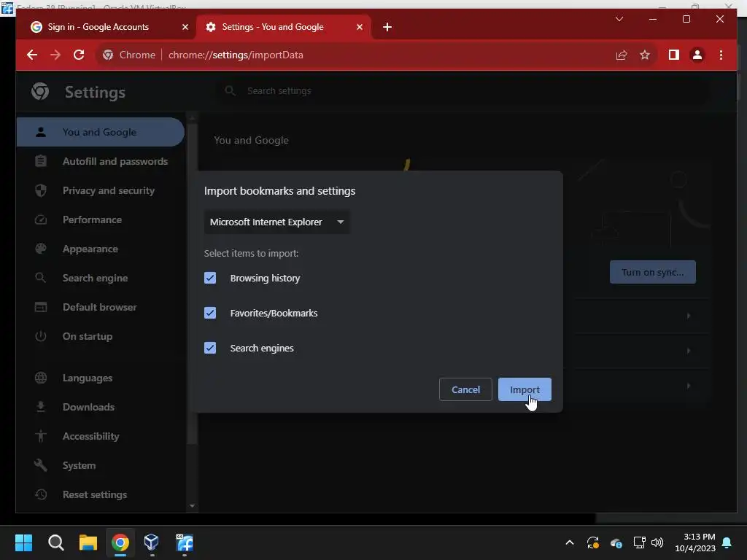The image size is (747, 560).
Task: Open VirtualBox from taskbar
Action: [152, 542]
